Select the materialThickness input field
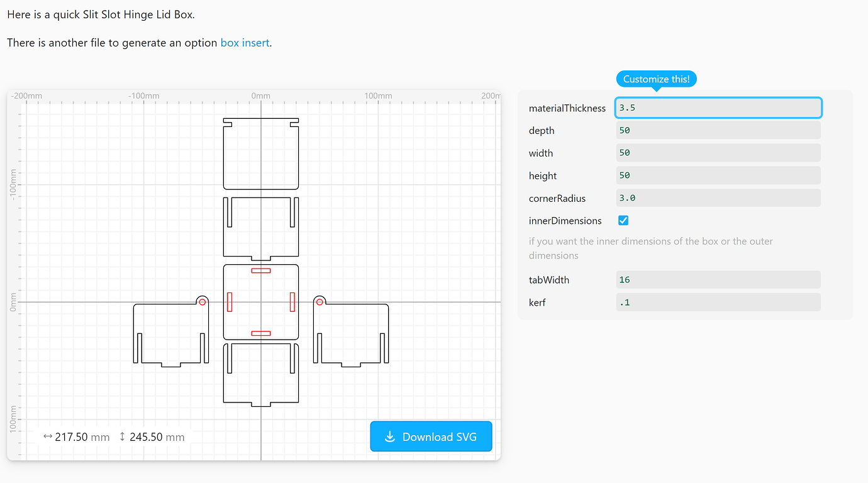 (718, 108)
